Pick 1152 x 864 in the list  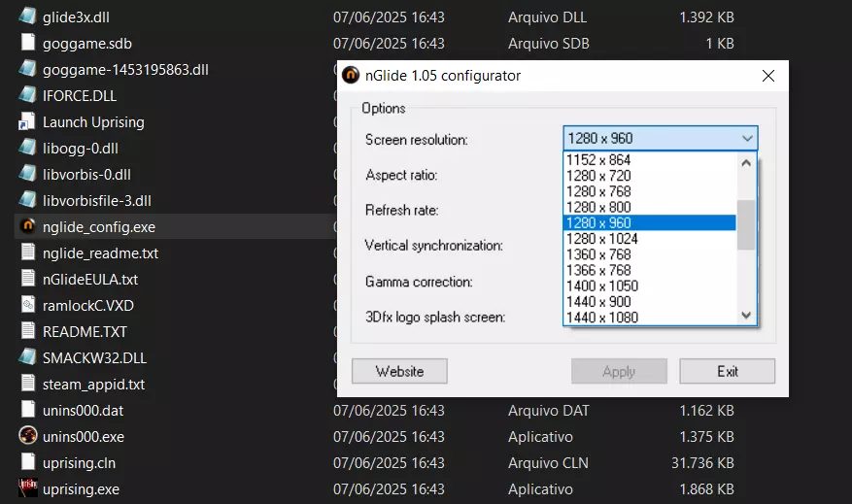tap(598, 160)
